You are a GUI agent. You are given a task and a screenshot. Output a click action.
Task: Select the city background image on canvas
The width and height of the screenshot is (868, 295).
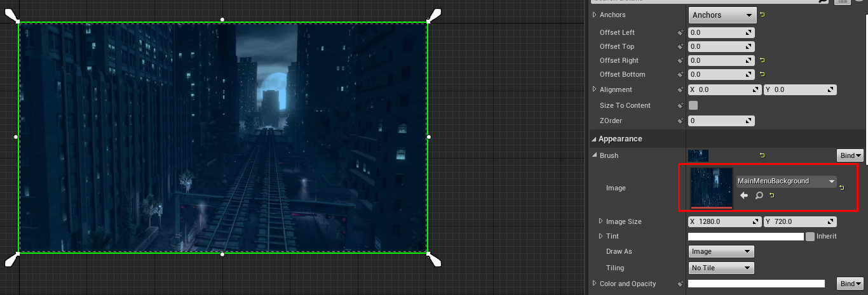click(x=222, y=137)
